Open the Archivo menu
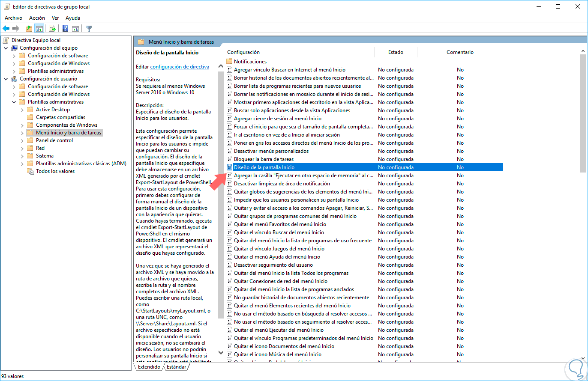Image resolution: width=588 pixels, height=381 pixels. pyautogui.click(x=13, y=18)
